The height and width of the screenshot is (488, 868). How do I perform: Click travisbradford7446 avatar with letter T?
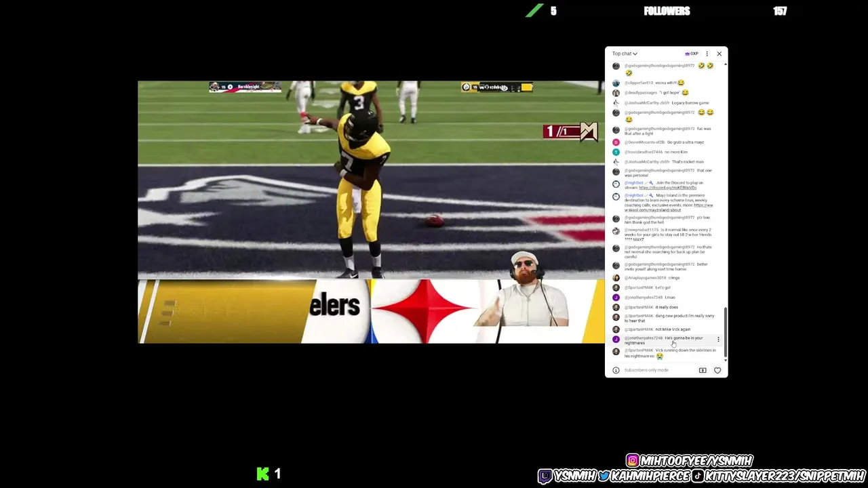coord(616,152)
